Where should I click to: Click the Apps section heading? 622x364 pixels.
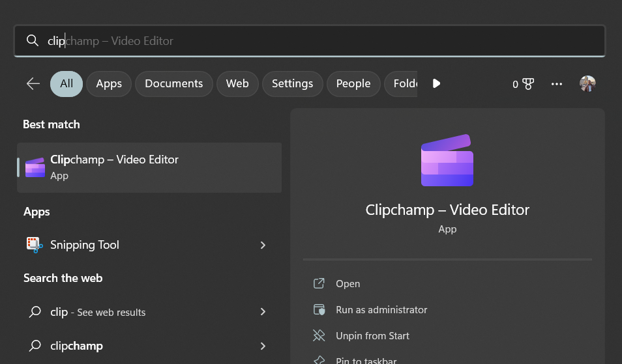click(37, 212)
